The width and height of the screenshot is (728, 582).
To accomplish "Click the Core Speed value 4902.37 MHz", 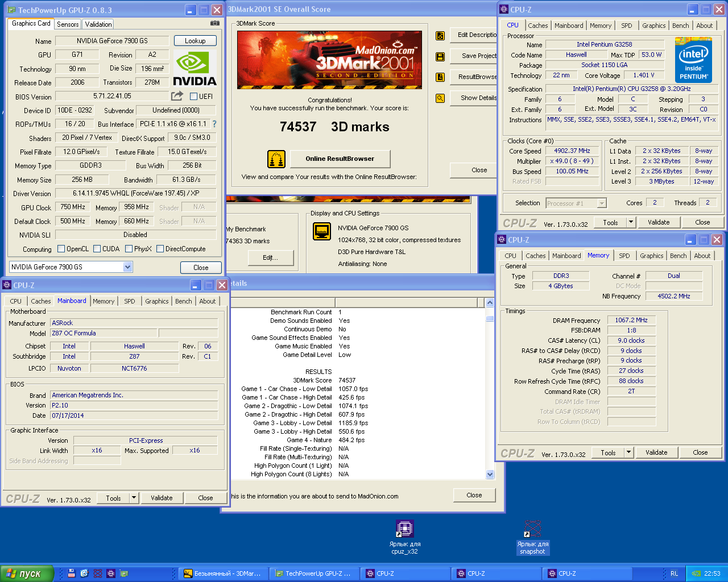I will tap(572, 151).
